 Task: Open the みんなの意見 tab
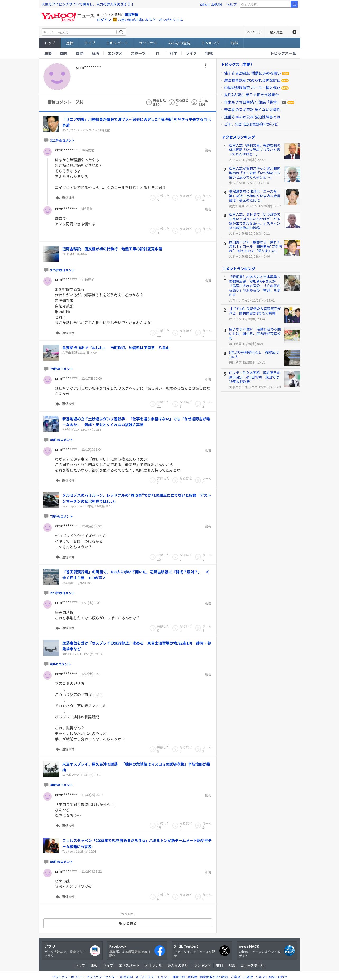click(179, 43)
